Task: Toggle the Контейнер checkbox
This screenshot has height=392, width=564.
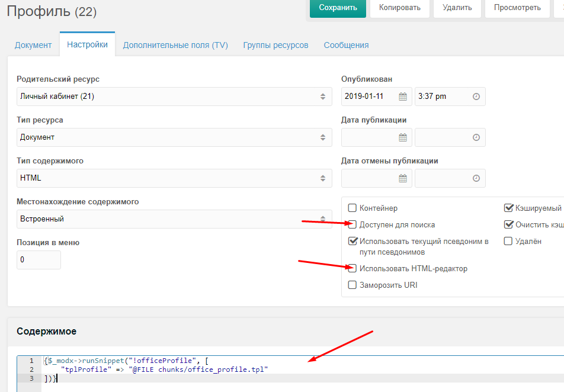Action: tap(352, 208)
